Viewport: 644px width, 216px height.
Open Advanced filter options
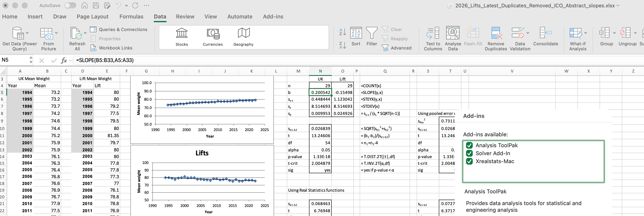point(397,48)
